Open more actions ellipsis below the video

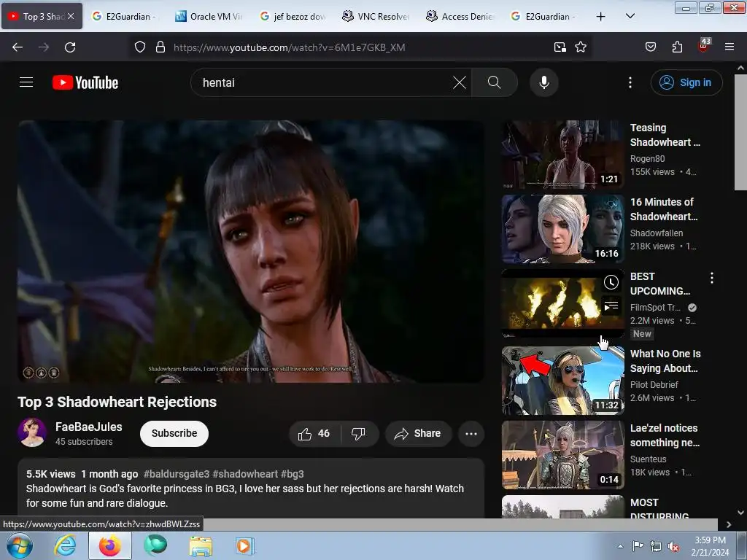pyautogui.click(x=471, y=433)
